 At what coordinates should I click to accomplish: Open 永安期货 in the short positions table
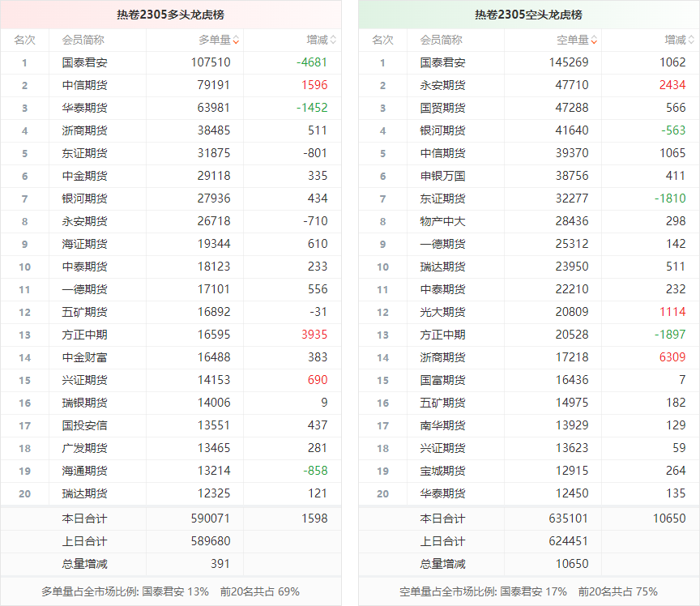(x=442, y=85)
